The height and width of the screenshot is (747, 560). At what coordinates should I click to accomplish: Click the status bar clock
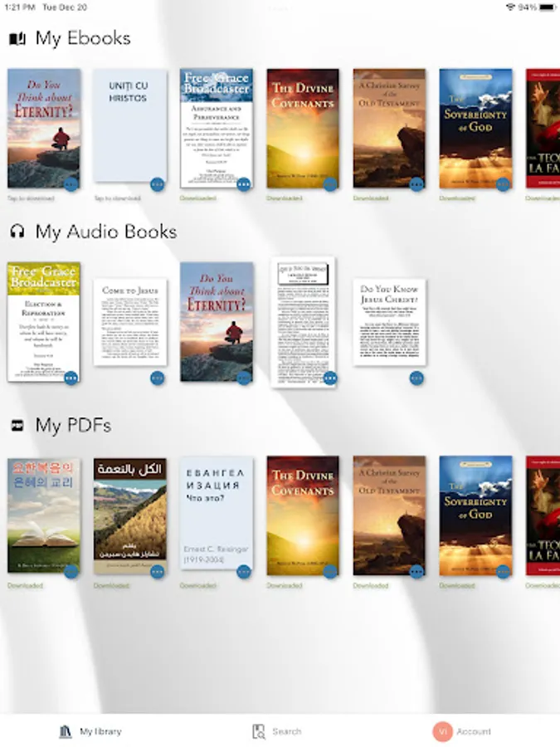[20, 7]
